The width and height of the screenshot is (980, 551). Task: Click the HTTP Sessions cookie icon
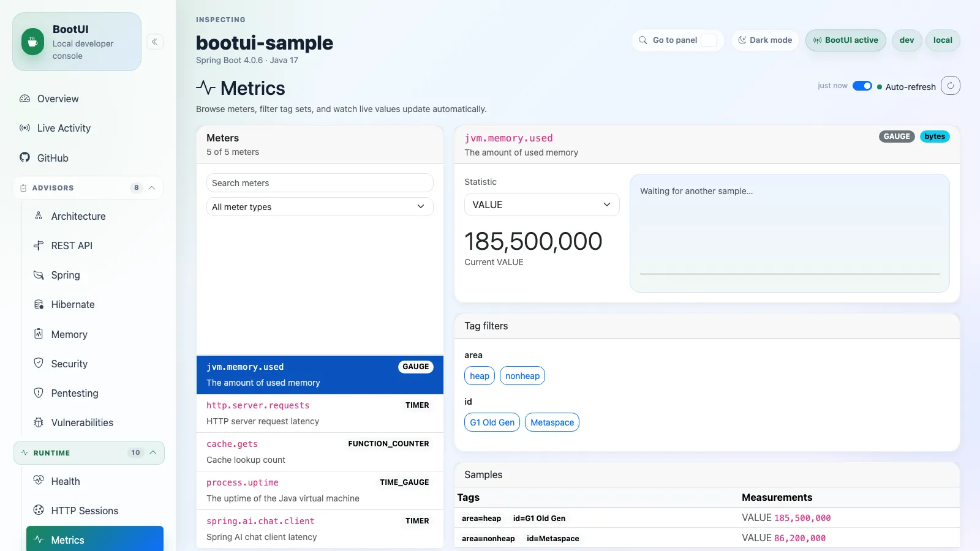click(x=39, y=510)
